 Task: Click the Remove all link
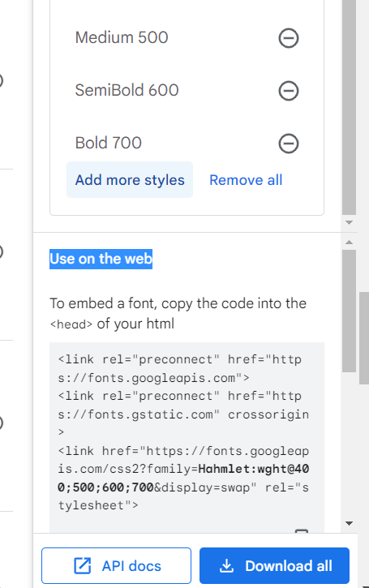(246, 180)
